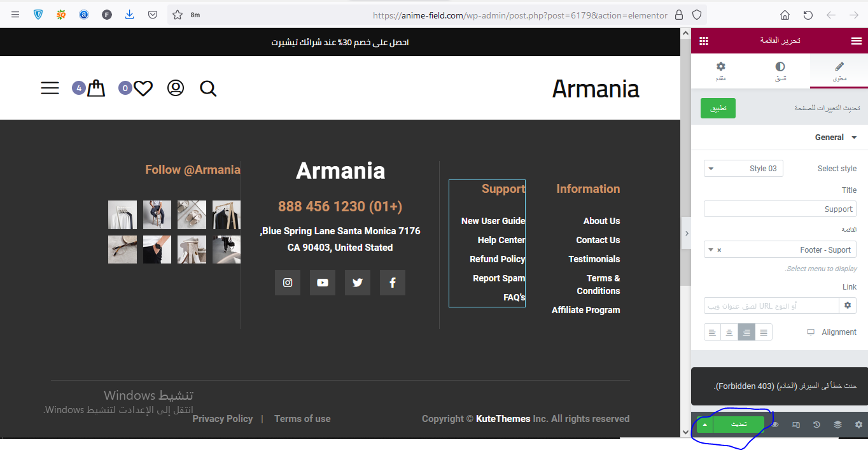Open the Navigator layers icon

837,425
